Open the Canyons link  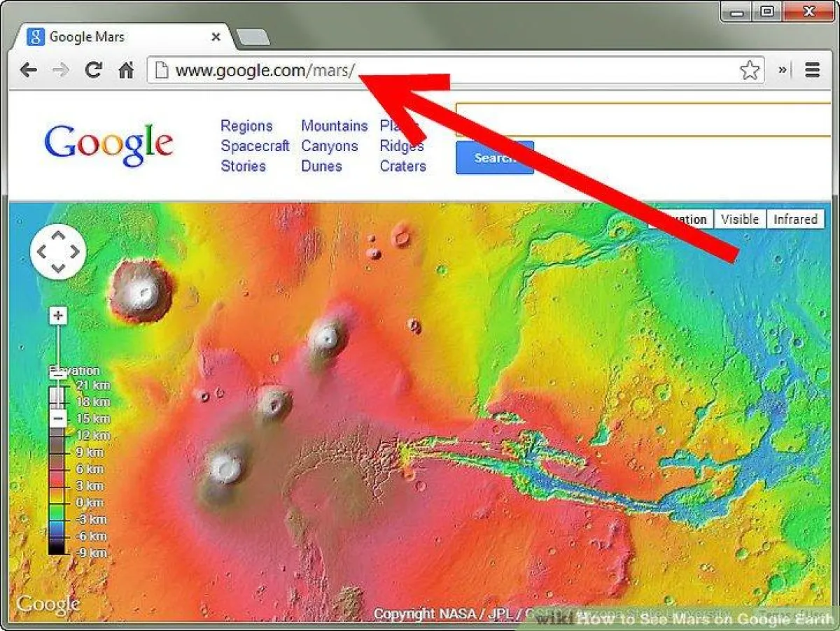coord(329,146)
